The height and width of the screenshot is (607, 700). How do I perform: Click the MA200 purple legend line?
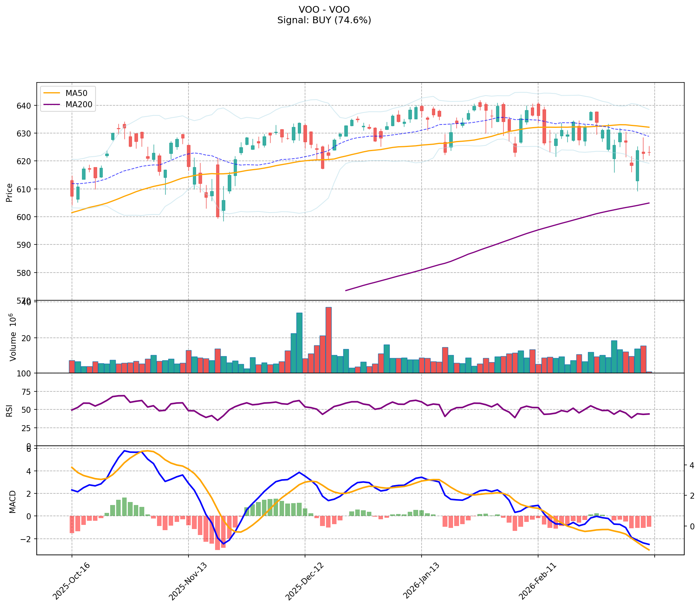coord(51,105)
